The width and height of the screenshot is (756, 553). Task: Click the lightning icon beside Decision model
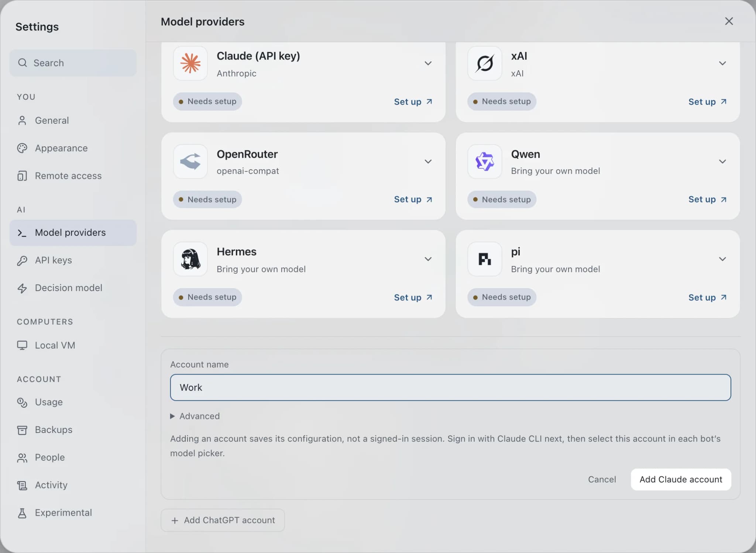[22, 288]
